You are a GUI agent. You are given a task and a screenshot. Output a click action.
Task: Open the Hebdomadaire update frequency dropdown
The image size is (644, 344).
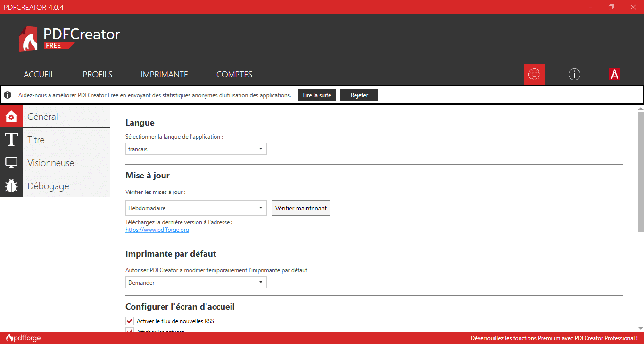(x=196, y=208)
